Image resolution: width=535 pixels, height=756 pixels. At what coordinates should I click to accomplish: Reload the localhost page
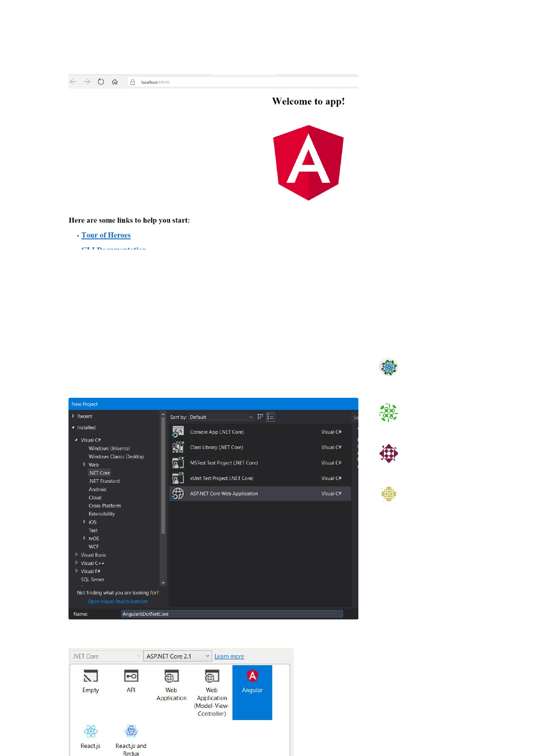click(x=101, y=82)
